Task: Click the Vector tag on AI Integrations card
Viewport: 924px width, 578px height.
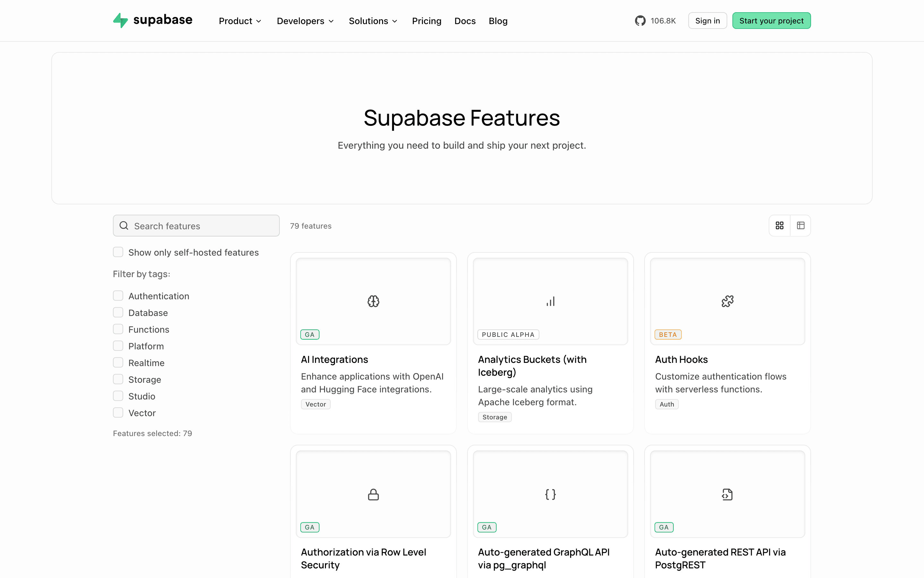Action: coord(316,404)
